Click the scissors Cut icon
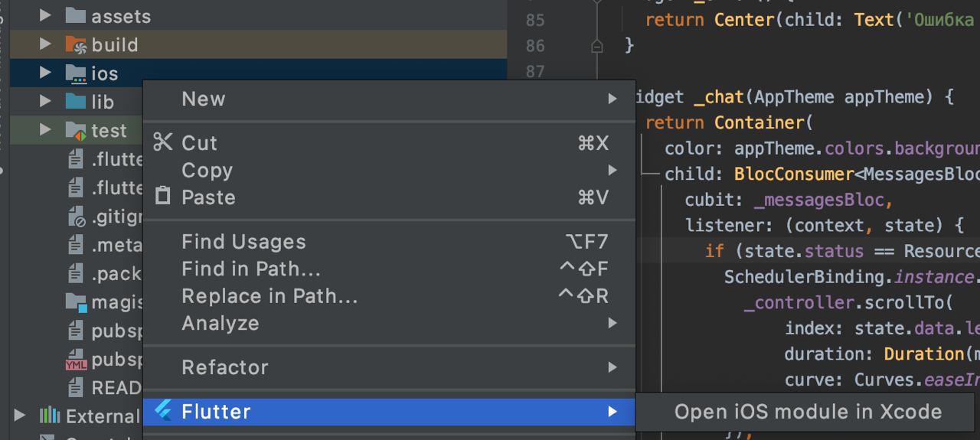The image size is (980, 440). pyautogui.click(x=163, y=142)
